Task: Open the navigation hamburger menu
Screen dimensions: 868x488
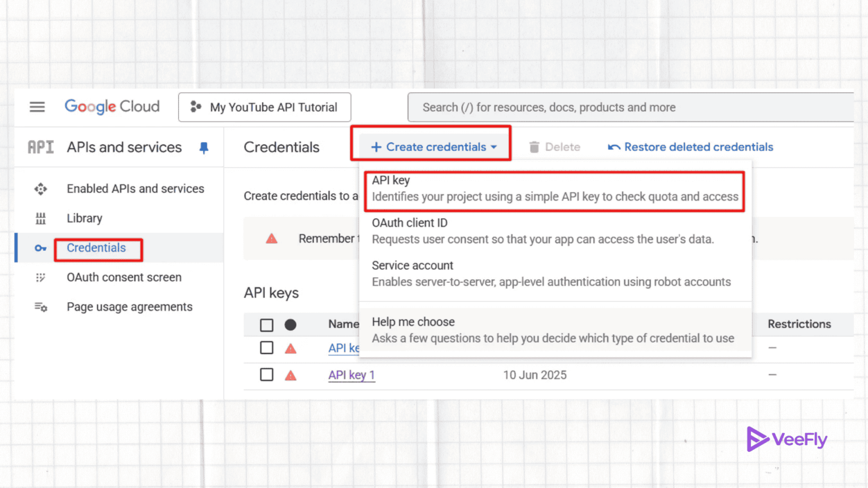Action: [37, 107]
